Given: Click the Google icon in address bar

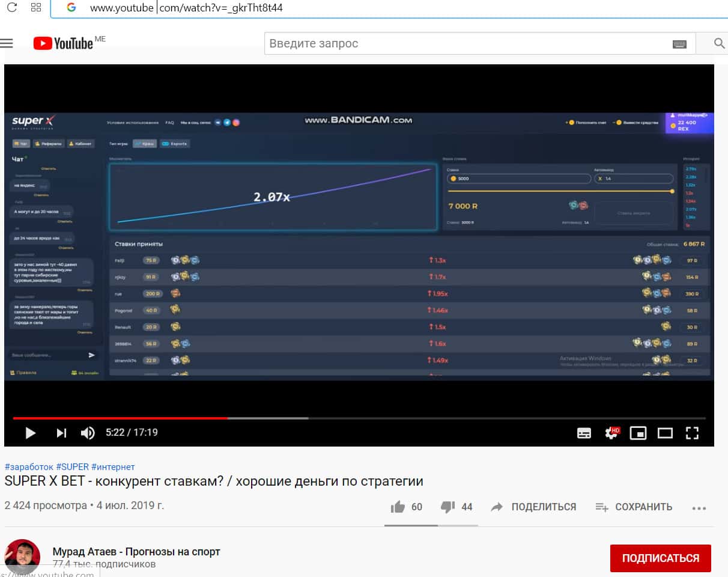Looking at the screenshot, I should [x=71, y=8].
